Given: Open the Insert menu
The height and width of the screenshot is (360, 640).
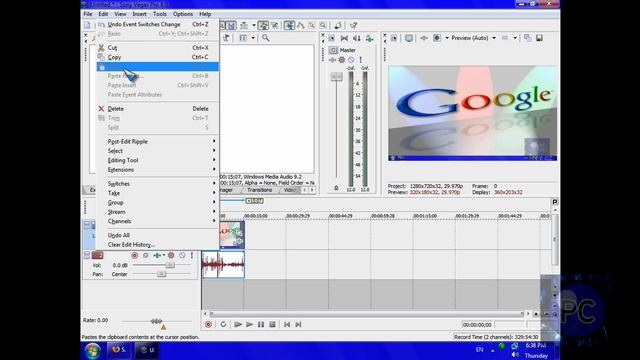Looking at the screenshot, I should [139, 14].
